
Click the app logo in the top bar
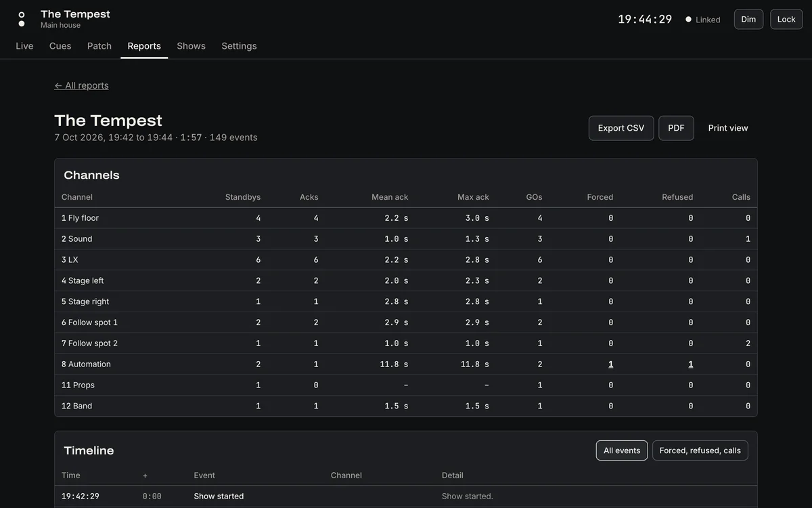pyautogui.click(x=22, y=19)
